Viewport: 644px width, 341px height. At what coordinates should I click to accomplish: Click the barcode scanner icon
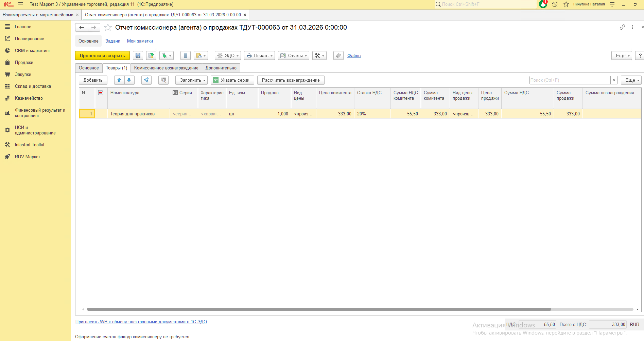(x=163, y=80)
